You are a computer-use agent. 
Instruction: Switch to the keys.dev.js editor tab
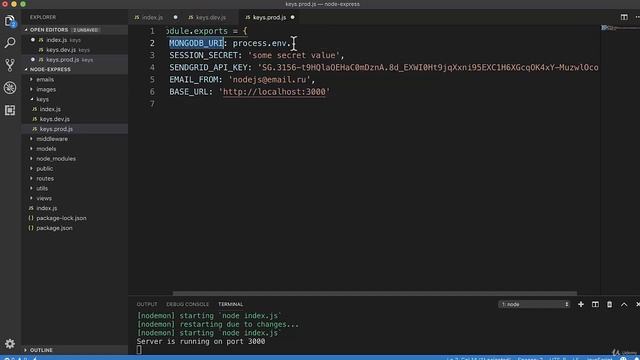tap(211, 17)
